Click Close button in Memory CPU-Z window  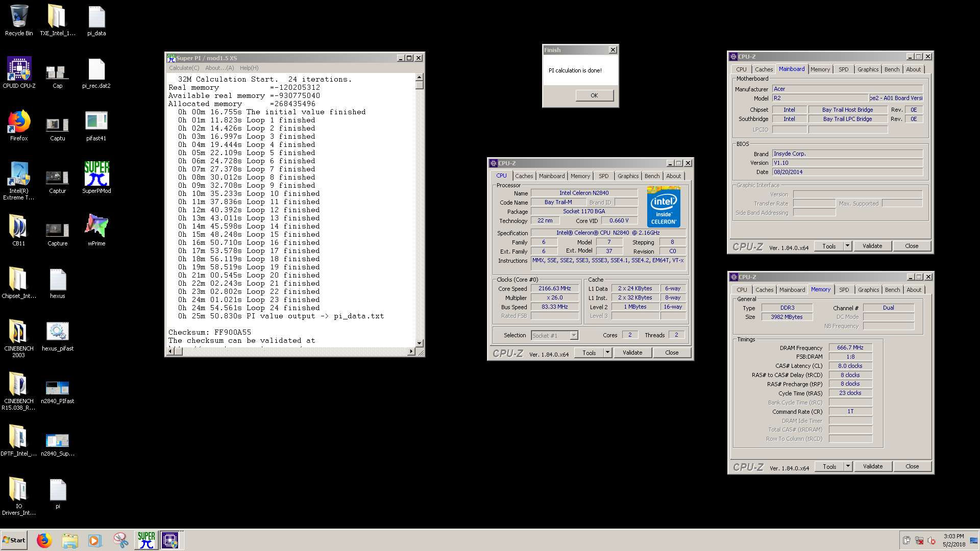coord(912,466)
